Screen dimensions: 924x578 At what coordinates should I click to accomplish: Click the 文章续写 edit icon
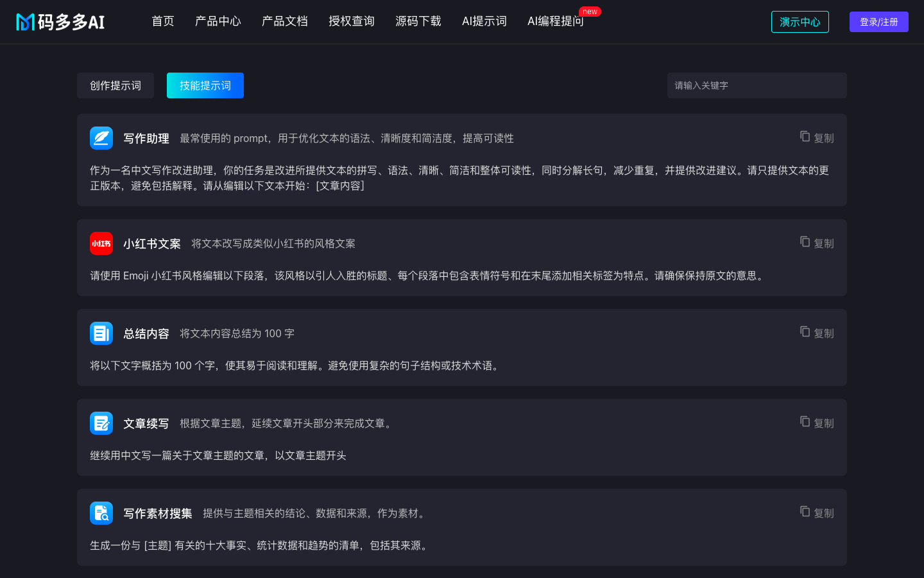101,423
